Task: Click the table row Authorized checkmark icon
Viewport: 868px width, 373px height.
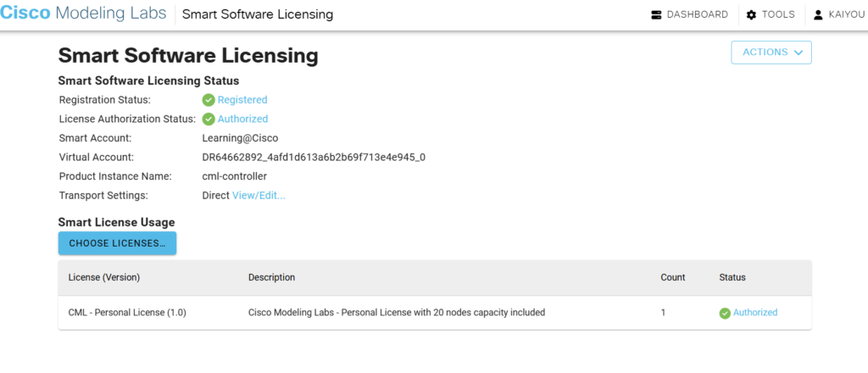Action: (x=725, y=313)
